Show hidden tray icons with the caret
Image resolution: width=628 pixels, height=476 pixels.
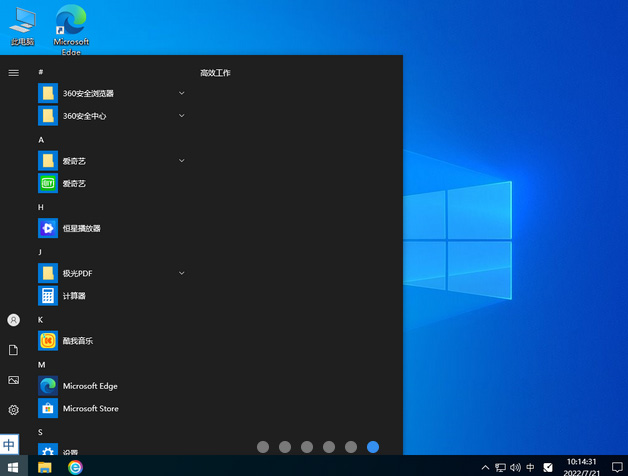click(485, 467)
